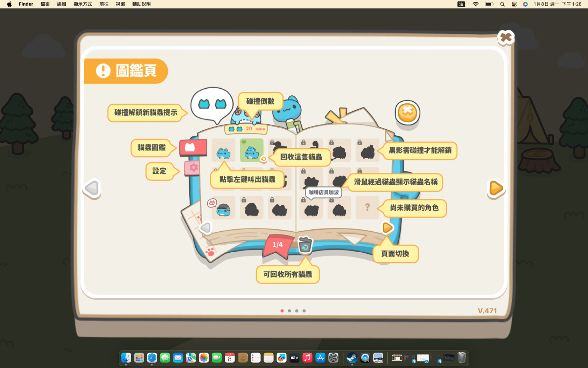Viewport: 588px width, 368px height.
Task: Close the tutorial panel with the X button
Action: [x=505, y=37]
